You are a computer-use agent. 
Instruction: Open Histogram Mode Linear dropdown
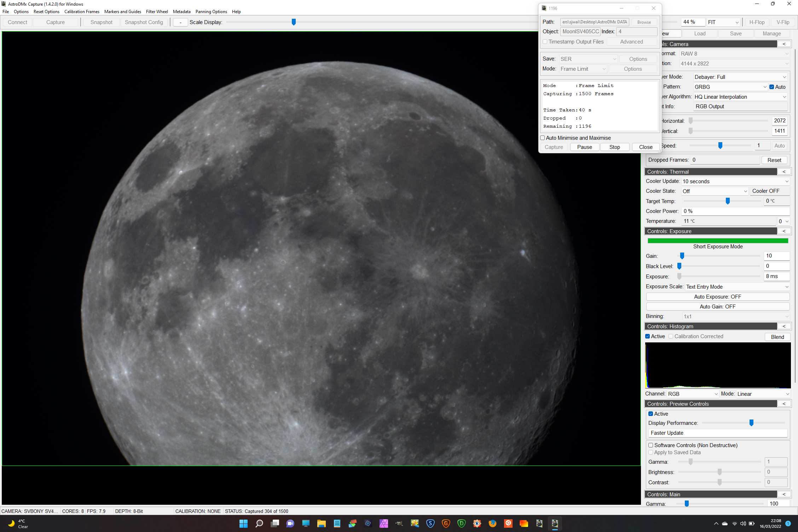763,394
